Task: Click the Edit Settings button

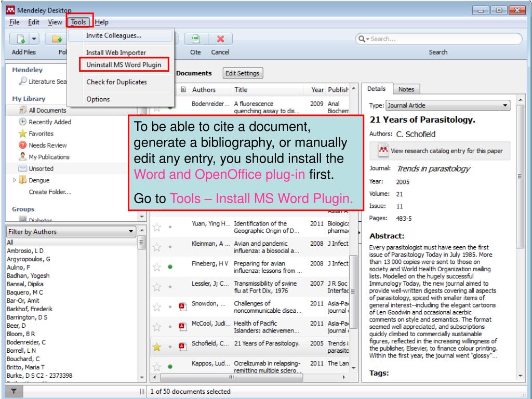Action: (x=242, y=73)
